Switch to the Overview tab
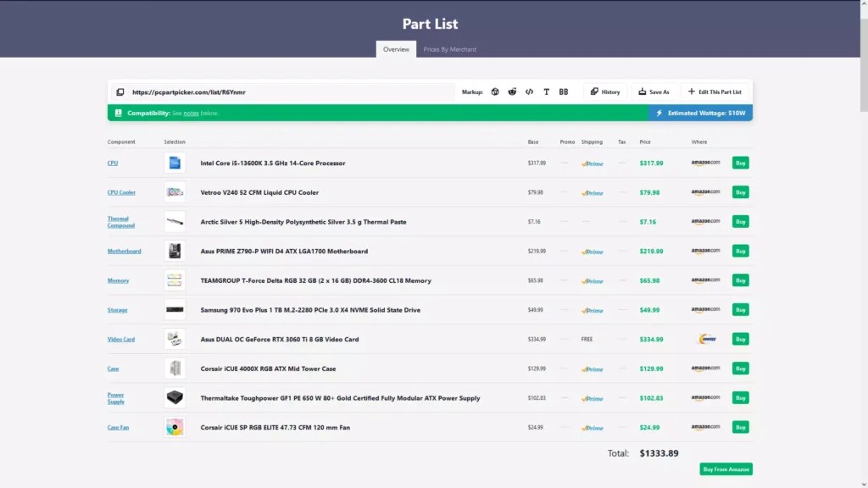The image size is (868, 488). coord(396,49)
